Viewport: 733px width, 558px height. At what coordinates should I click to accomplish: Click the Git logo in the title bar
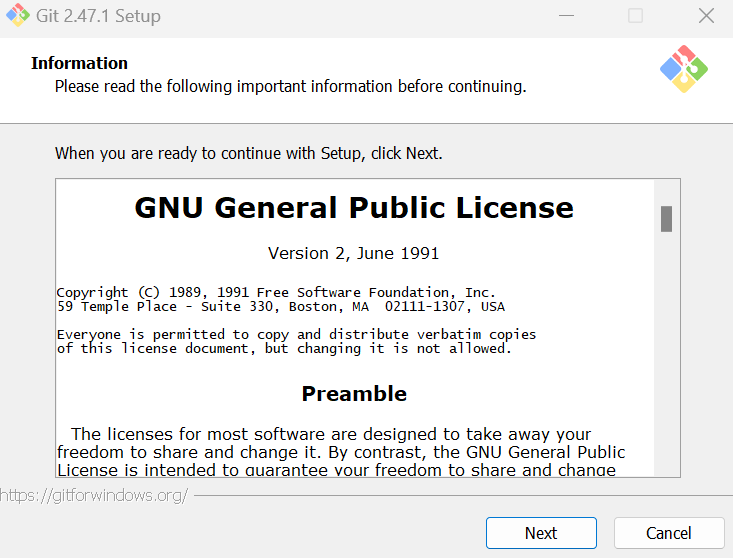pyautogui.click(x=18, y=15)
